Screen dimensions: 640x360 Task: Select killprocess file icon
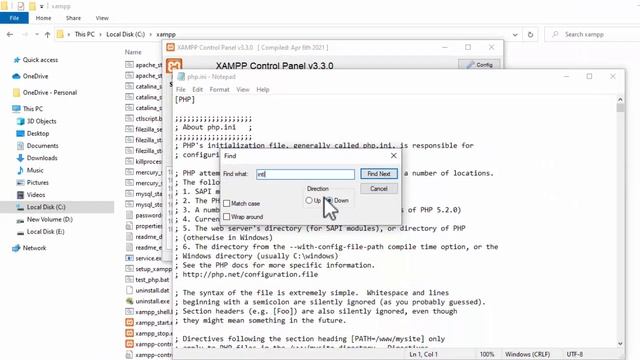pos(129,161)
